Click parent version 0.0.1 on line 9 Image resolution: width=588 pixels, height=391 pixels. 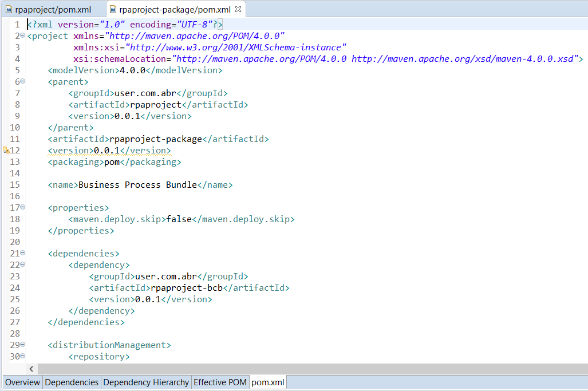pos(127,116)
